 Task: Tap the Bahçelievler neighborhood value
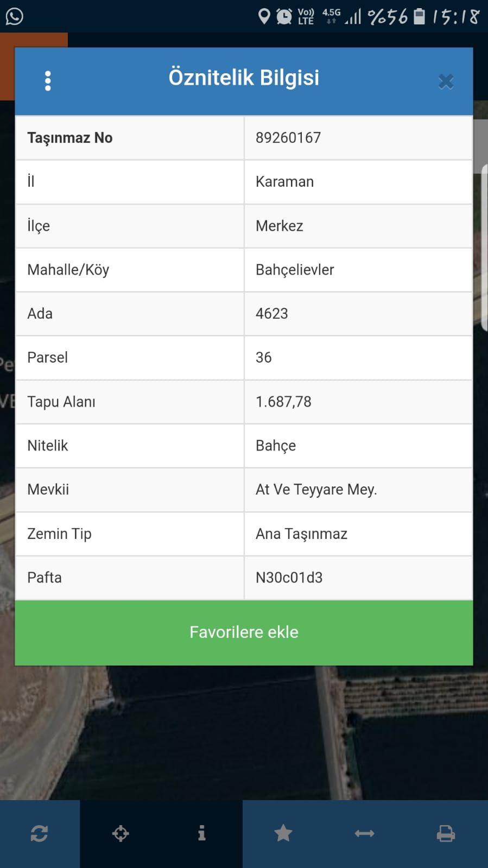pyautogui.click(x=295, y=270)
